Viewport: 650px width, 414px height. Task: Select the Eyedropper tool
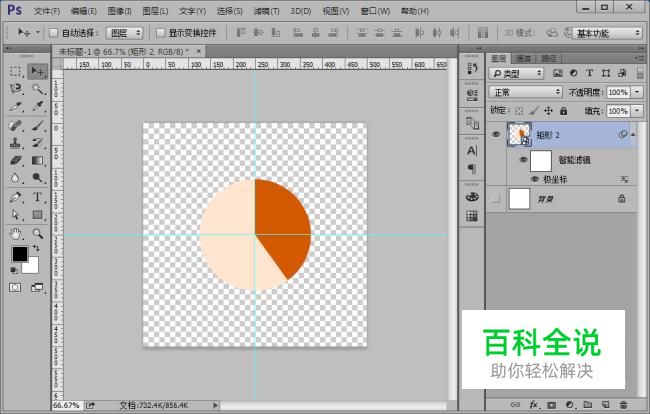(x=37, y=107)
